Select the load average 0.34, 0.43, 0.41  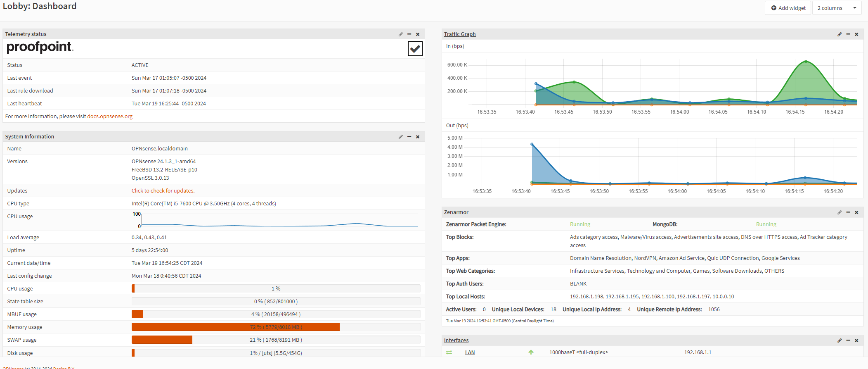click(x=149, y=238)
